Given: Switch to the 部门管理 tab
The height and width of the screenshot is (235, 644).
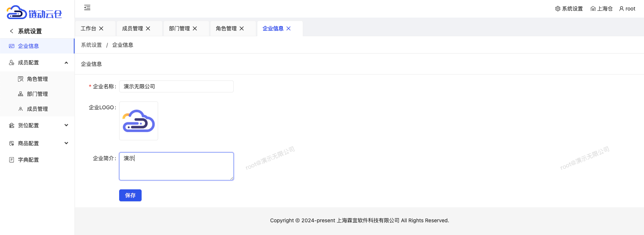Looking at the screenshot, I should [x=179, y=28].
